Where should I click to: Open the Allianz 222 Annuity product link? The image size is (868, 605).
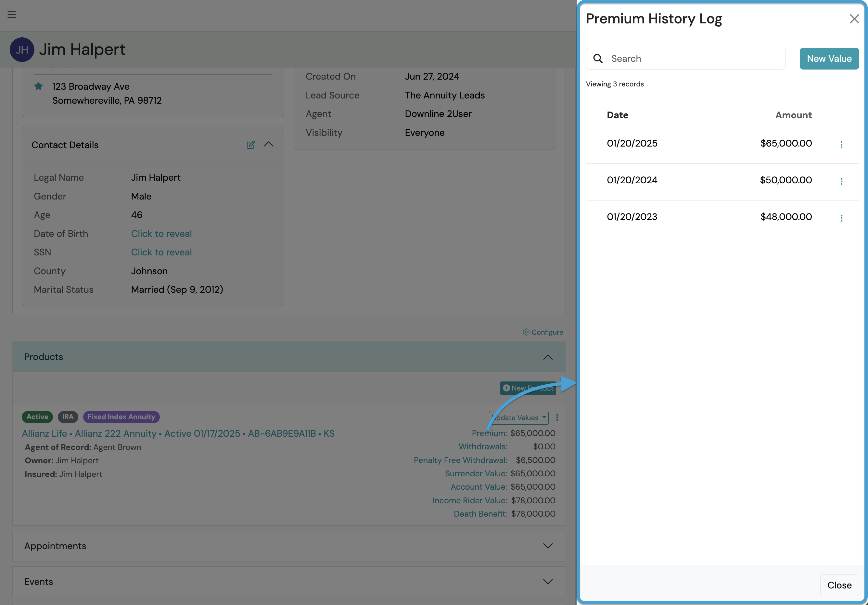(178, 433)
